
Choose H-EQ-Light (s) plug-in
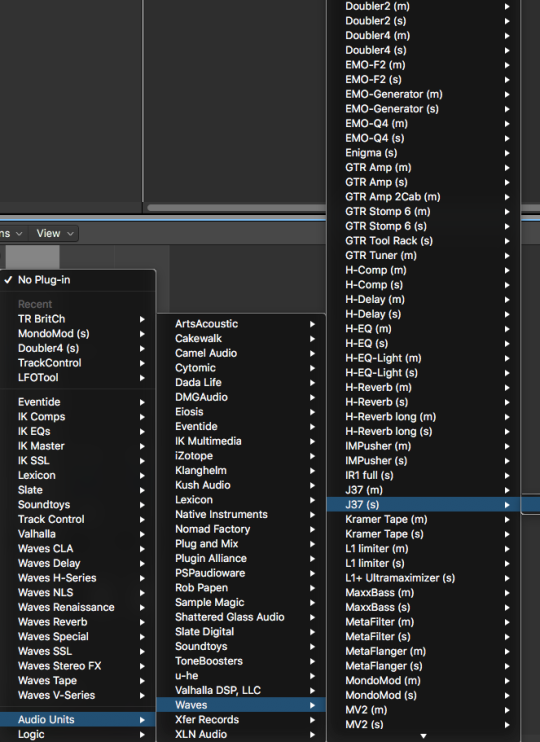pyautogui.click(x=424, y=372)
